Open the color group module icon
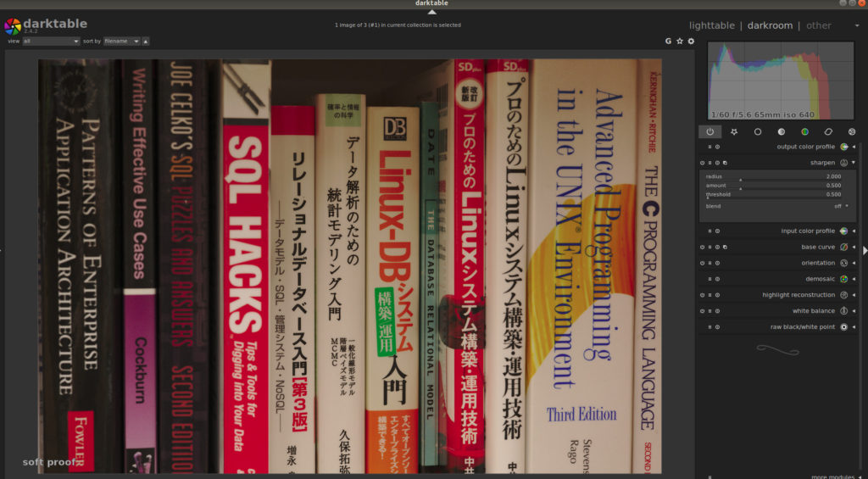Viewport: 868px width, 479px height. 804,131
